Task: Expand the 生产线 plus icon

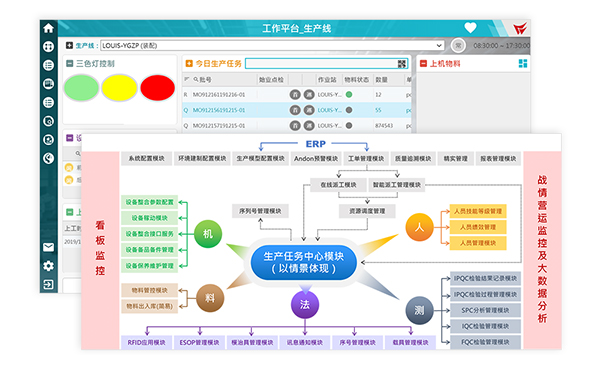Action: (x=69, y=46)
